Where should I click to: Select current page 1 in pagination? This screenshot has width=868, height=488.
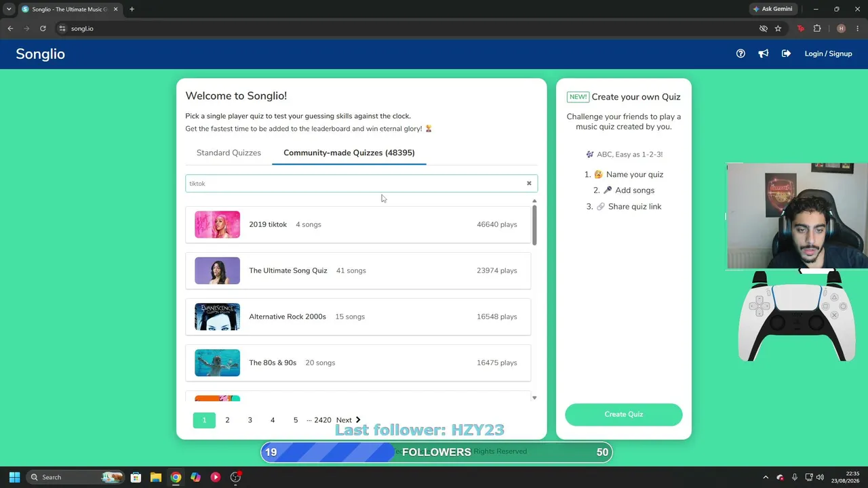204,420
